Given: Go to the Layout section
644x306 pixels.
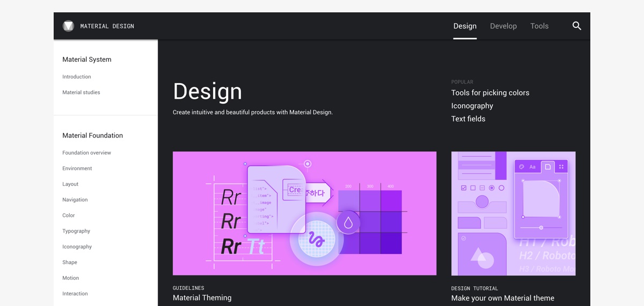Looking at the screenshot, I should click(70, 184).
